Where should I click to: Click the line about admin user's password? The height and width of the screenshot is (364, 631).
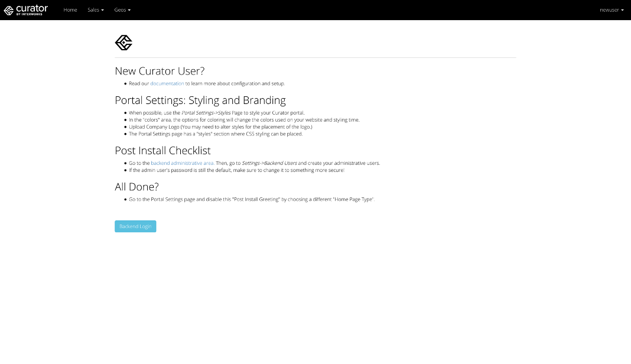[236, 170]
